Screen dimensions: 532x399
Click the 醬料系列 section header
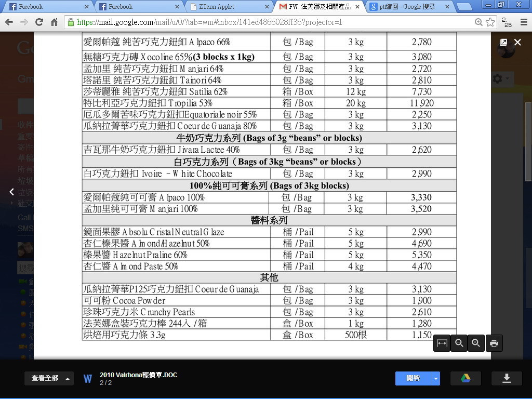[269, 220]
